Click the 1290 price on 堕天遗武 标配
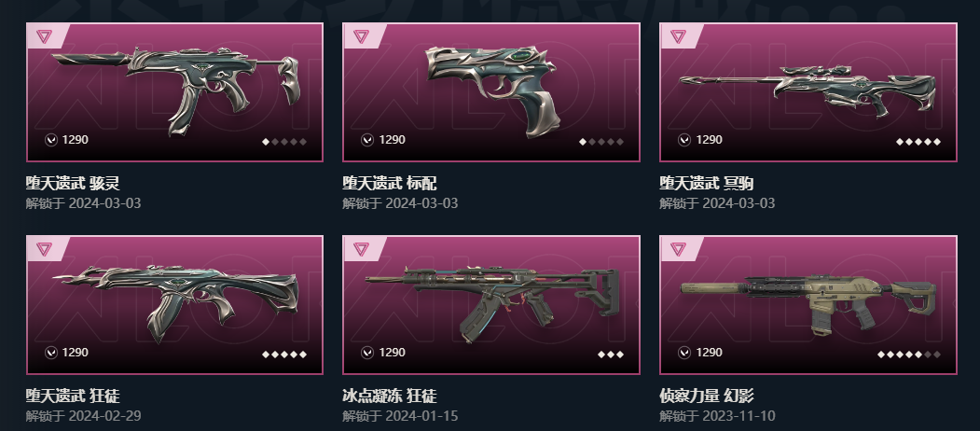Viewport: 980px width, 431px height. pos(392,140)
